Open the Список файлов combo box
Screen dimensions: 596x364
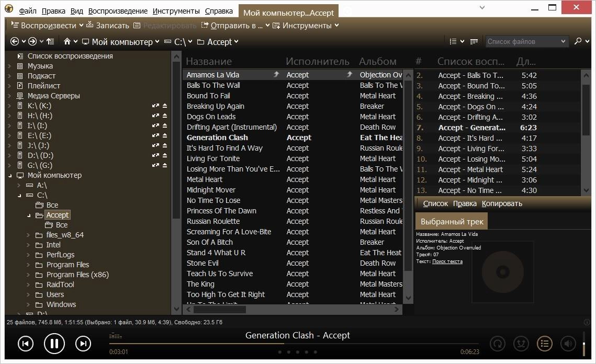click(x=527, y=41)
